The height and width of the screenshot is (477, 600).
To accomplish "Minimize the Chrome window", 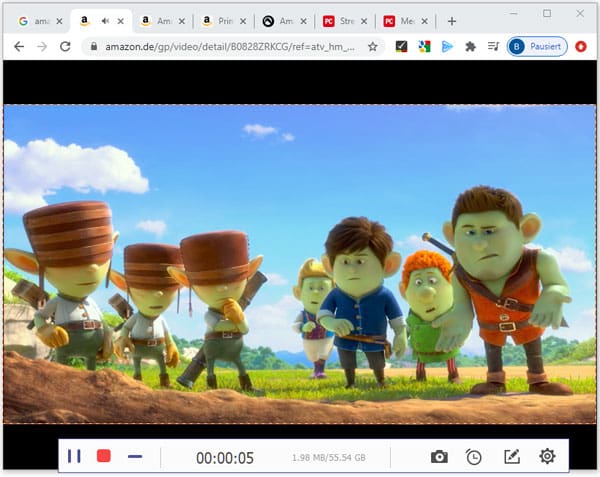I will point(514,13).
